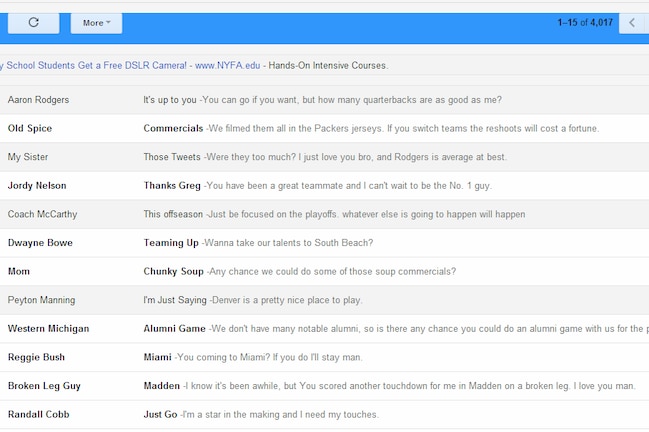Click the 'Chunky Soup' subject line
This screenshot has width=649, height=432.
pos(173,271)
